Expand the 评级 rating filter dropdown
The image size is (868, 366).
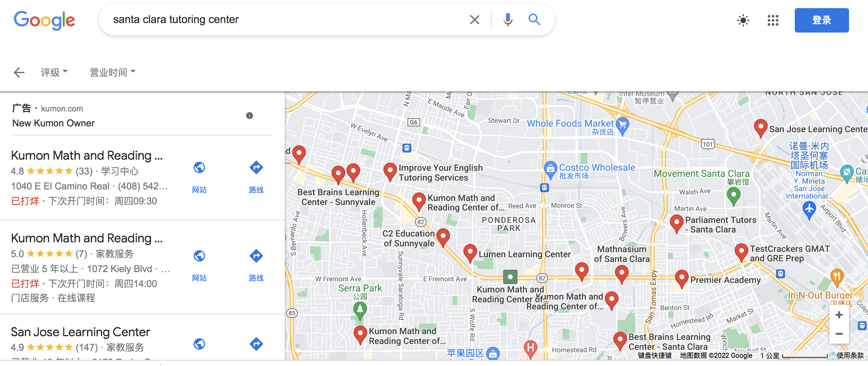coord(54,72)
